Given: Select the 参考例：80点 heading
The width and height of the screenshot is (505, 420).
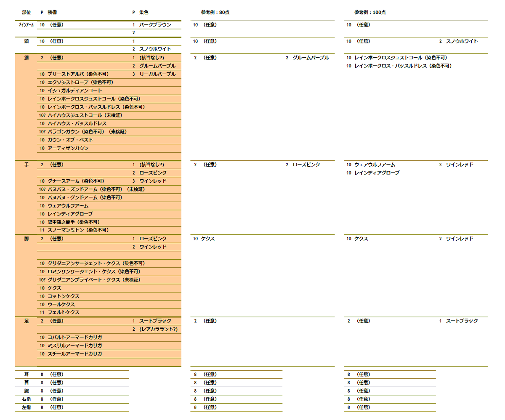Looking at the screenshot, I should (215, 13).
